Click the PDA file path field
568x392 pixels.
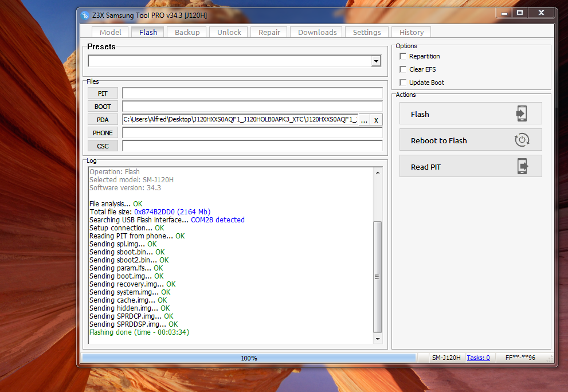click(x=241, y=120)
